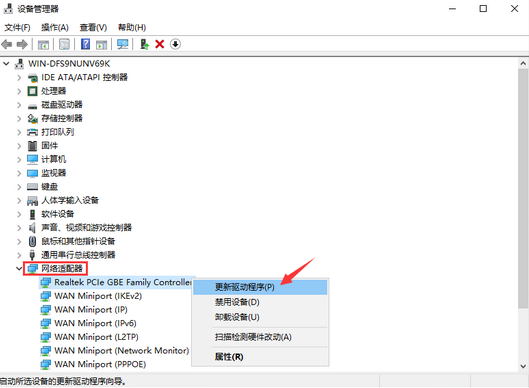This screenshot has height=388, width=529.
Task: Click the Back arrow toolbar icon
Action: [x=6, y=44]
